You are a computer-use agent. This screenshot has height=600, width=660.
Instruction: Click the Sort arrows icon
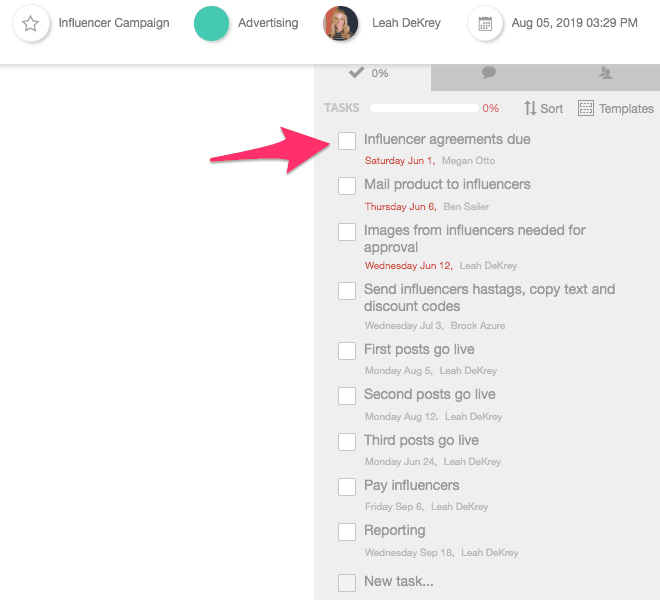[530, 108]
